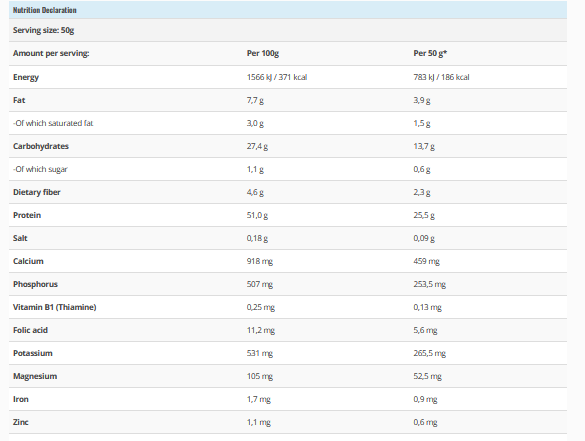
Task: Select the Folic acid row label
Action: click(x=30, y=330)
